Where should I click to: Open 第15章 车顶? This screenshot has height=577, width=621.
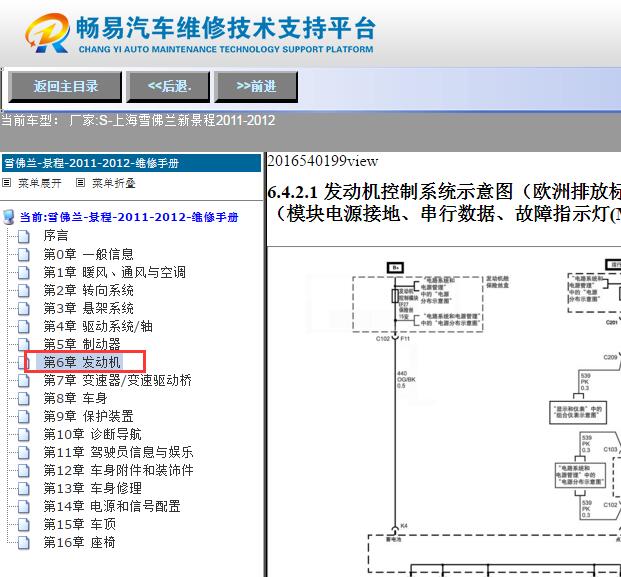pyautogui.click(x=80, y=524)
